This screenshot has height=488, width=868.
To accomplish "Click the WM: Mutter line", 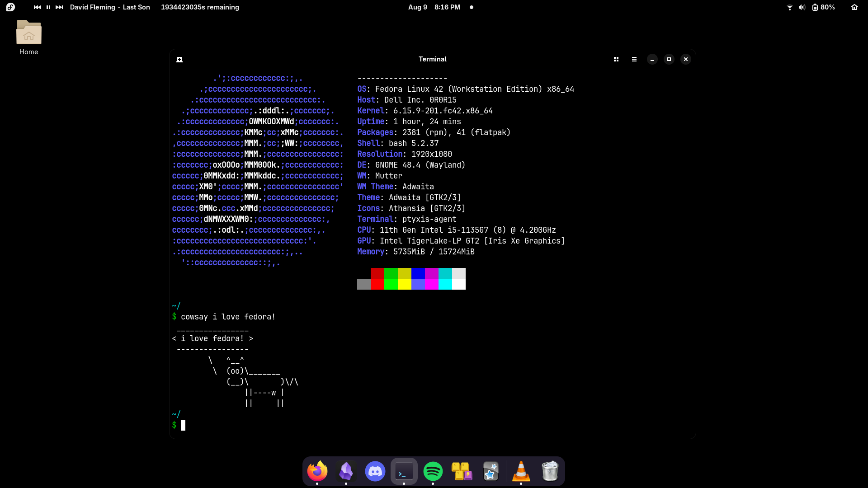I will coord(380,176).
